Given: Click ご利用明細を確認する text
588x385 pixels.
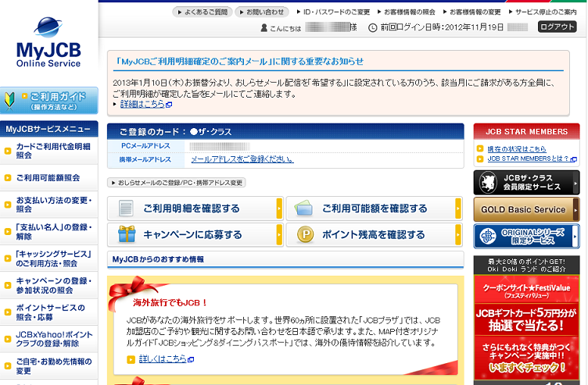Looking at the screenshot, I should (x=192, y=209).
